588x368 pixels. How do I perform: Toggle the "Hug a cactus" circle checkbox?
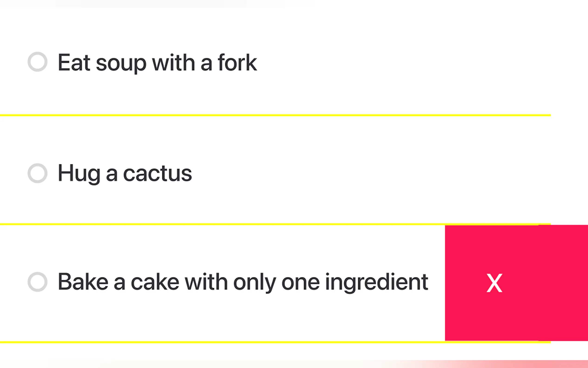38,173
